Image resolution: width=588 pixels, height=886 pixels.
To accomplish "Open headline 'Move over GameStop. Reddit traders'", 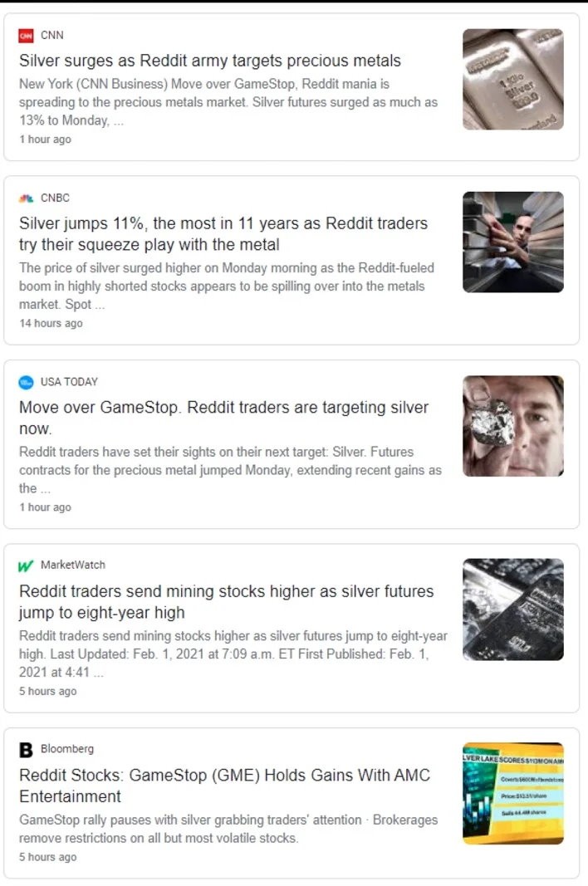I will 224,418.
